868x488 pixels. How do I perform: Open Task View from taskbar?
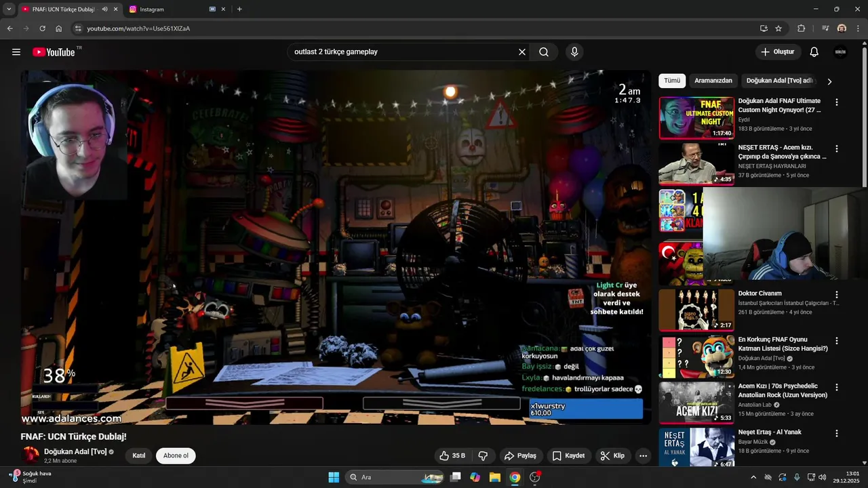click(456, 477)
